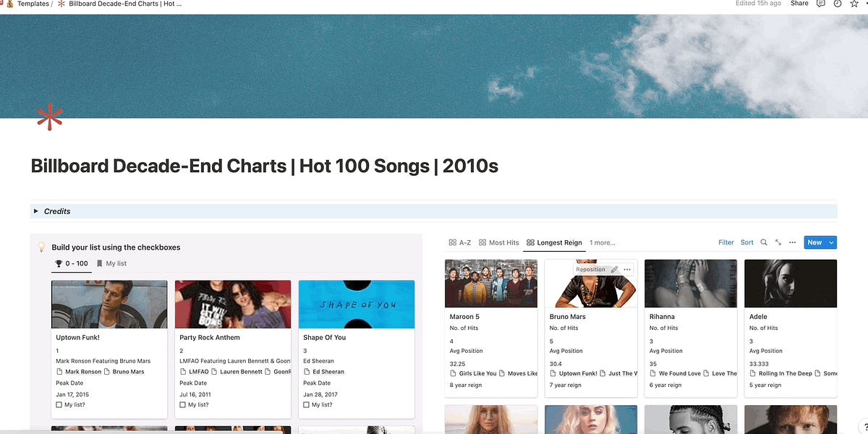
Task: Click the Share button
Action: point(799,4)
